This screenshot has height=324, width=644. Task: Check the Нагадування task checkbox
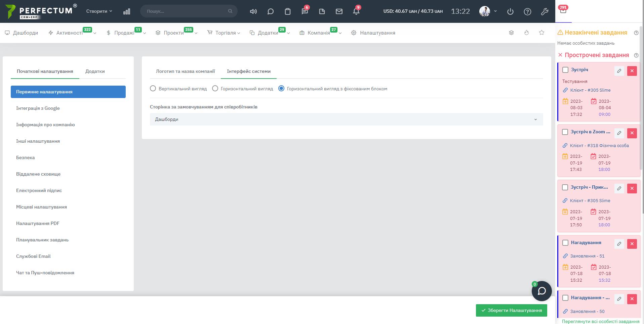pos(565,243)
